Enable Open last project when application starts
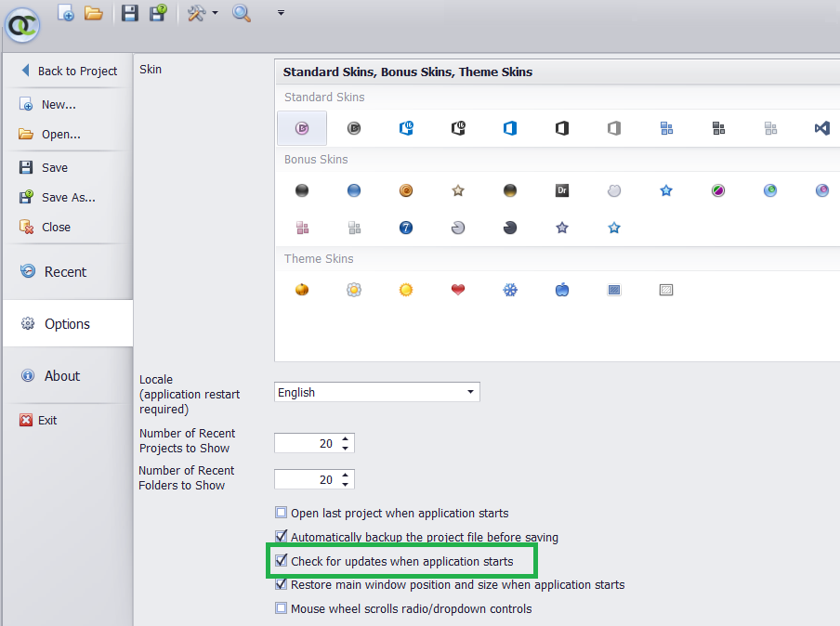Screen dimensions: 840x626 click(282, 513)
